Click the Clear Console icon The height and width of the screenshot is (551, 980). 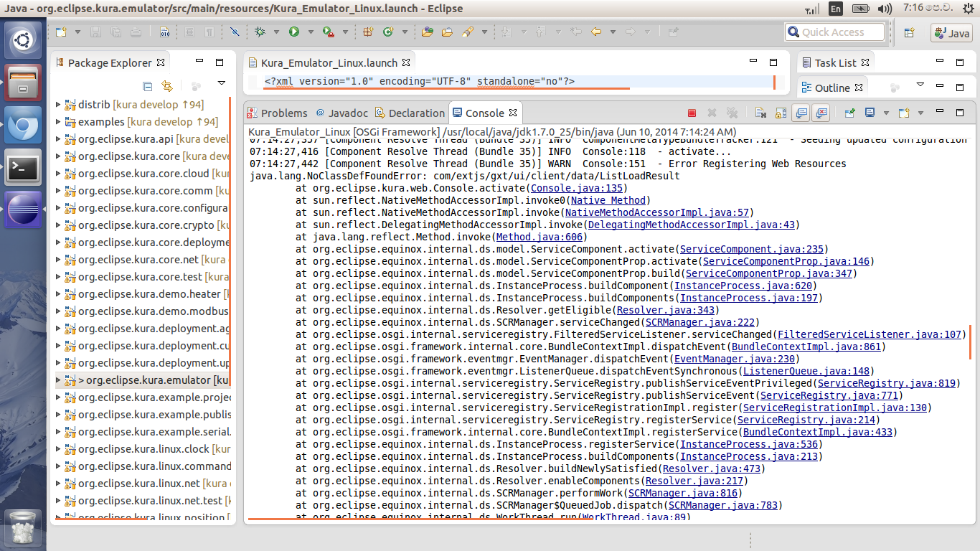coord(761,113)
